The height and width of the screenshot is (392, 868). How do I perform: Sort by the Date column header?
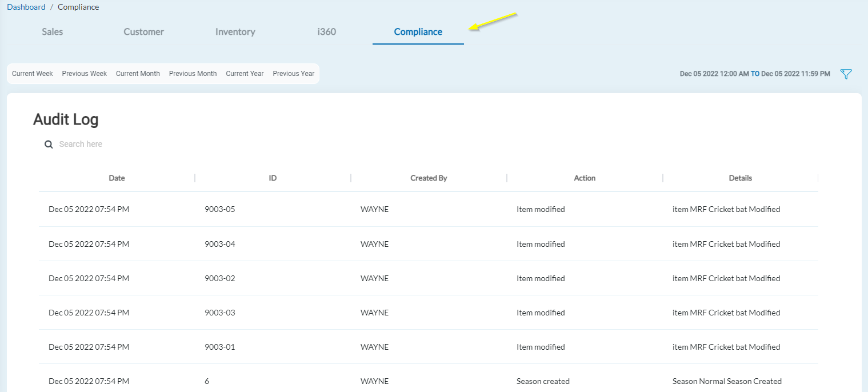[117, 178]
